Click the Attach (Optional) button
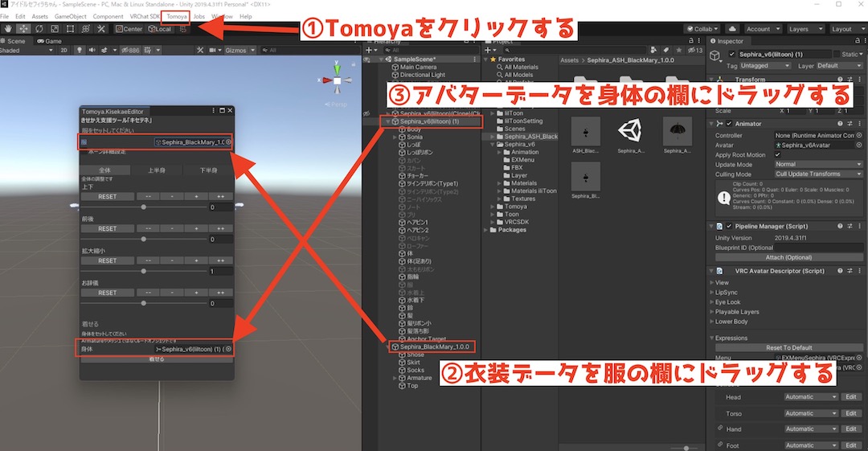Screen dimensions: 868x451 point(789,257)
